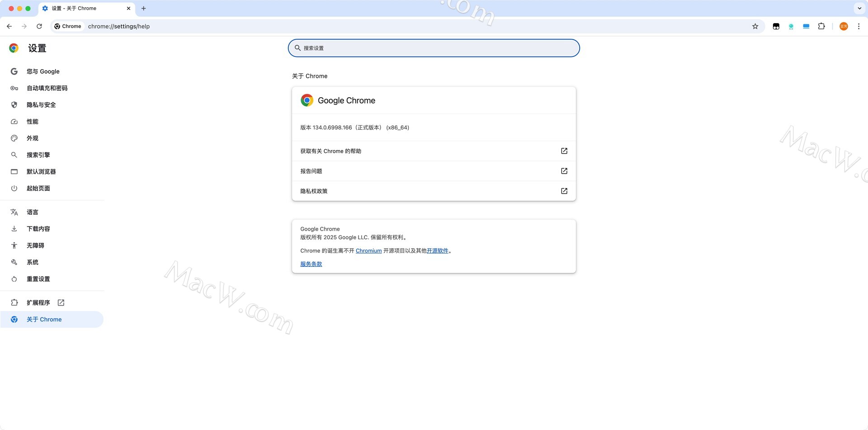Click external link icon for 报告问题

pyautogui.click(x=564, y=171)
